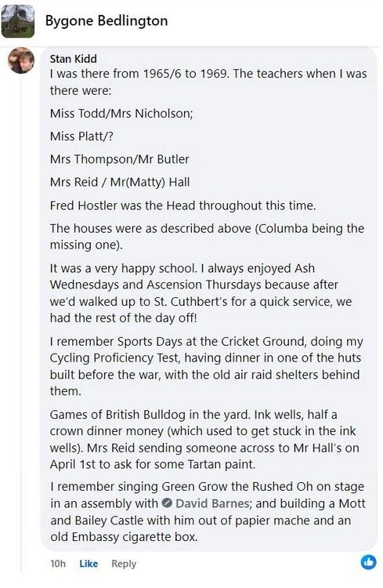This screenshot has width=383, height=588.
Task: Click the badge icon beside David Barnes
Action: 167,503
